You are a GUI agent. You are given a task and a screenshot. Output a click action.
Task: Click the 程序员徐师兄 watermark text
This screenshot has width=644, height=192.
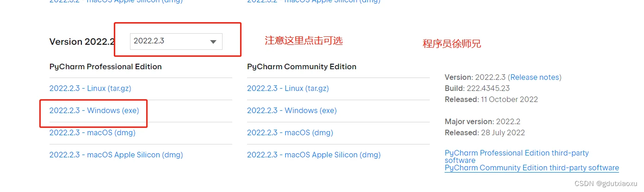click(452, 44)
